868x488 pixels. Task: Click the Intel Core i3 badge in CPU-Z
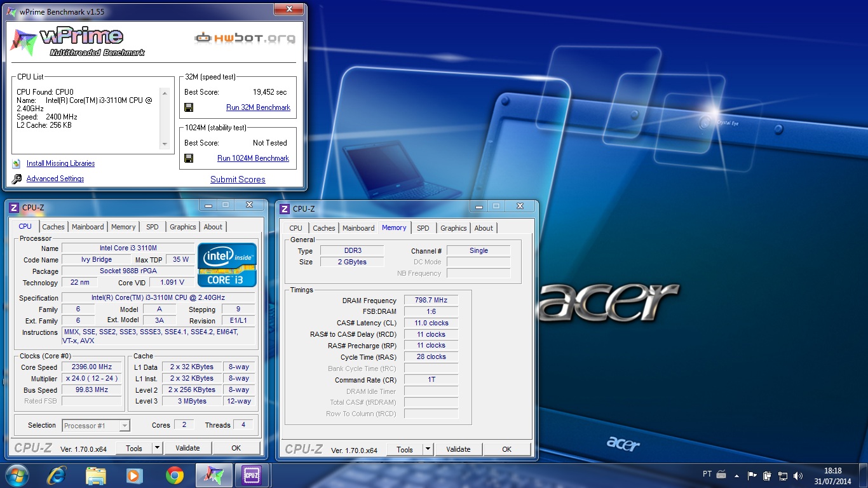coord(227,265)
